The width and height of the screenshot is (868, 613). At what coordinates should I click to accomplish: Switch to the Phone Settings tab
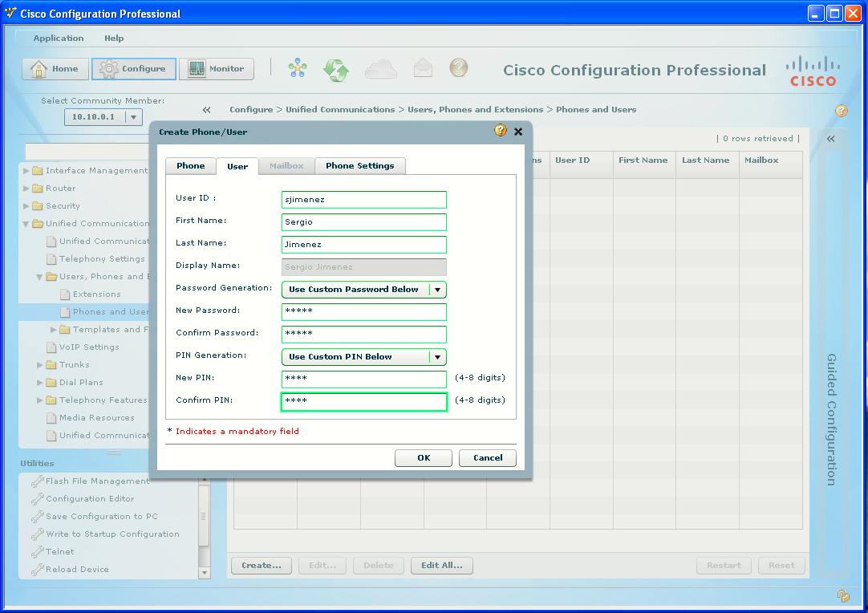click(360, 165)
